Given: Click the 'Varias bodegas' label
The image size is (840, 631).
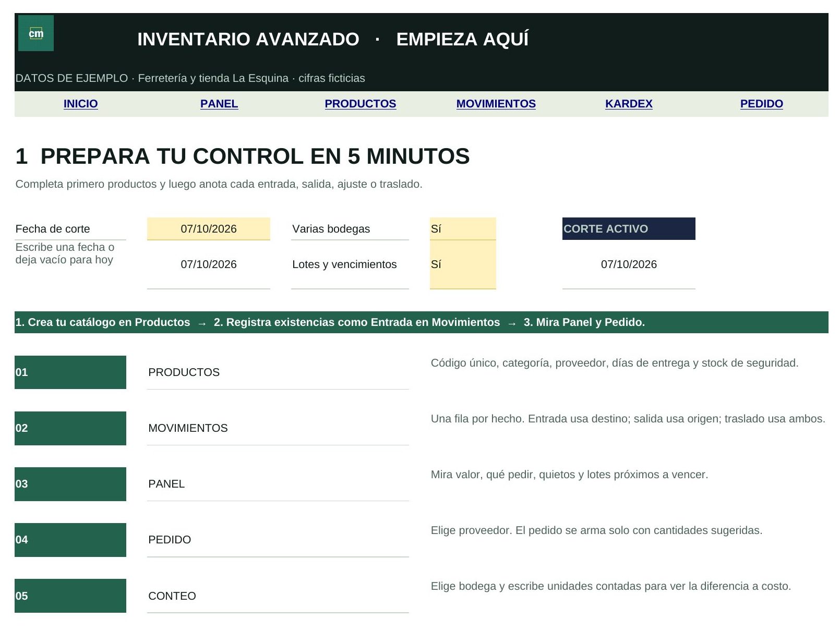Looking at the screenshot, I should click(331, 229).
